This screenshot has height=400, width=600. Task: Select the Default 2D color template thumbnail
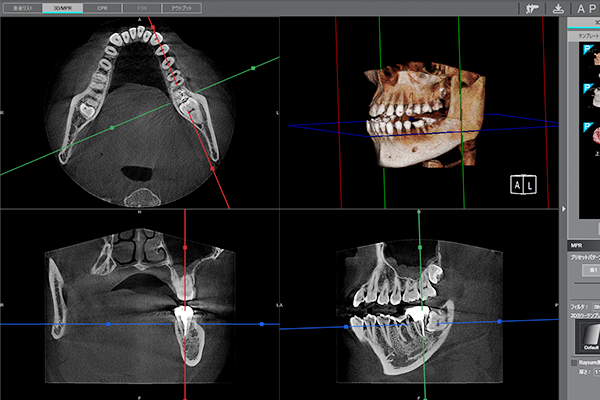click(x=589, y=336)
